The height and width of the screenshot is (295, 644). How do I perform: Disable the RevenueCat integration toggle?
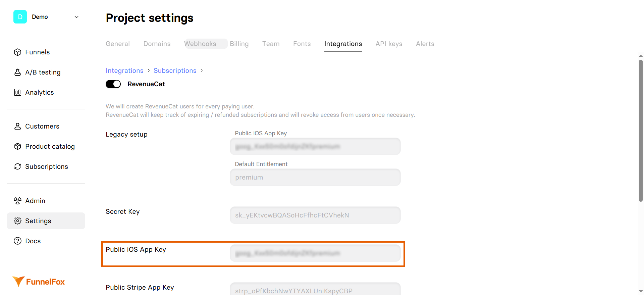point(113,84)
